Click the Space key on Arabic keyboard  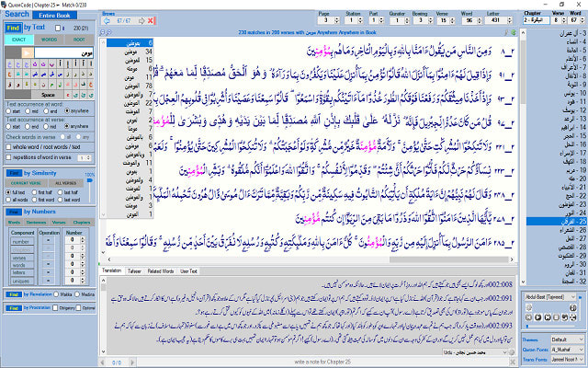click(47, 94)
